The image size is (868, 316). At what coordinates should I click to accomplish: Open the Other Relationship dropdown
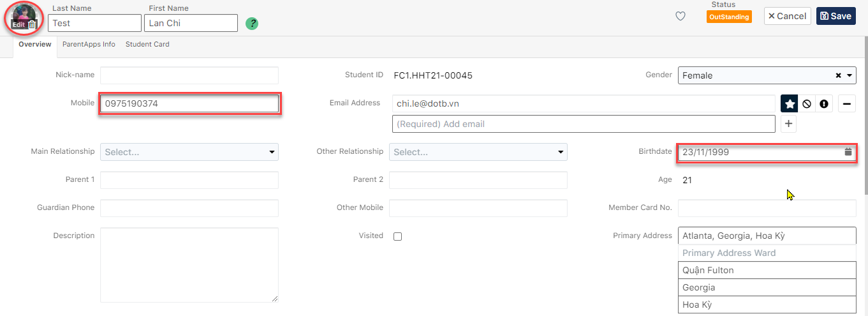478,152
